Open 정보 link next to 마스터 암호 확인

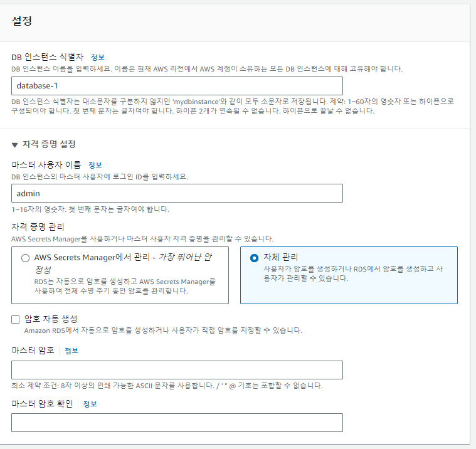90,404
